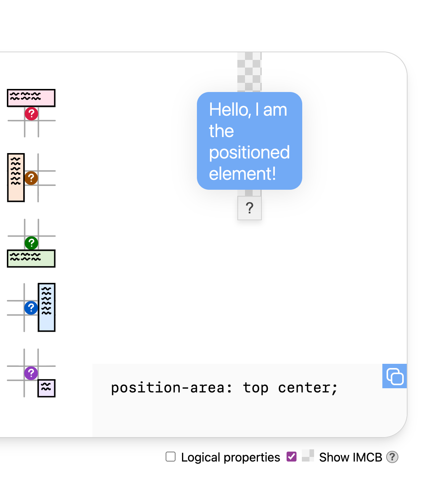Click the blue positioned element bubble
The height and width of the screenshot is (481, 448).
pos(250,141)
